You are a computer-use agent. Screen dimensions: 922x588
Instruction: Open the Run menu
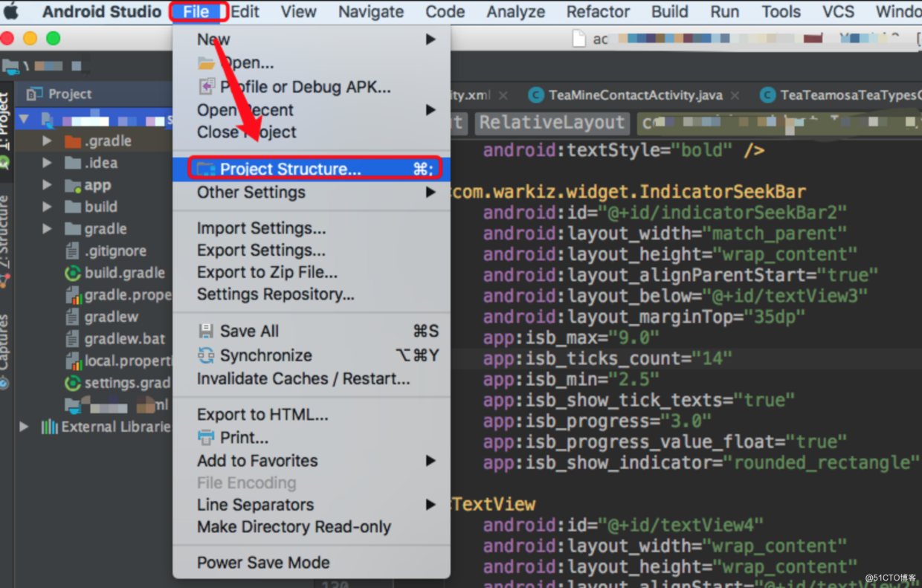[724, 12]
